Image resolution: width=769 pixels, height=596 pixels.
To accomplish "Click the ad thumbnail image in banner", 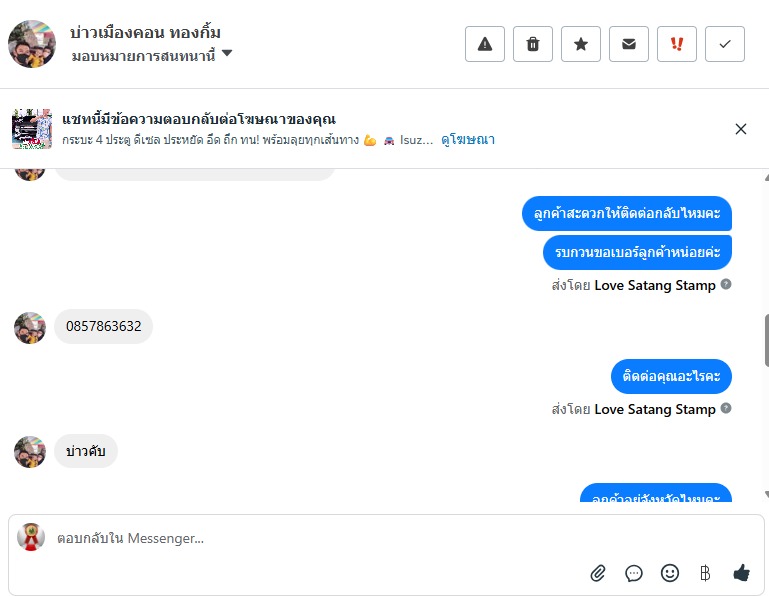I will coord(31,129).
